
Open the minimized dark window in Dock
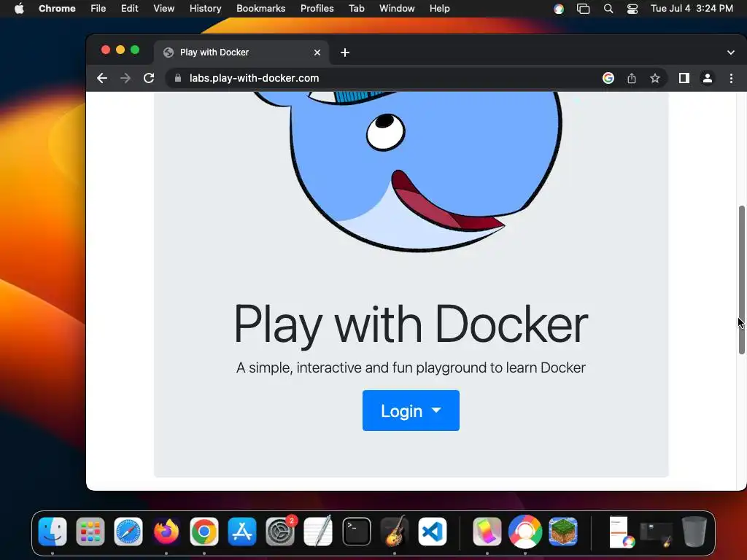[x=657, y=533]
